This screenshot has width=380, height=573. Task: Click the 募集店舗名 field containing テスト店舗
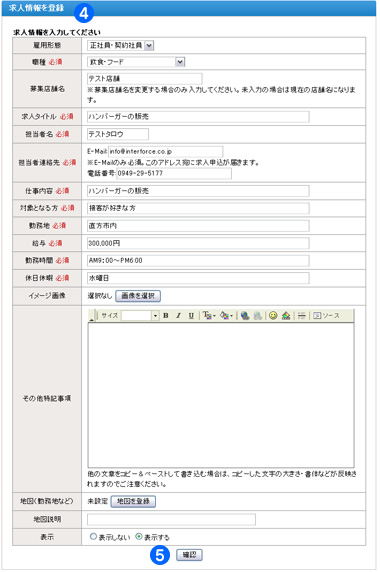145,79
